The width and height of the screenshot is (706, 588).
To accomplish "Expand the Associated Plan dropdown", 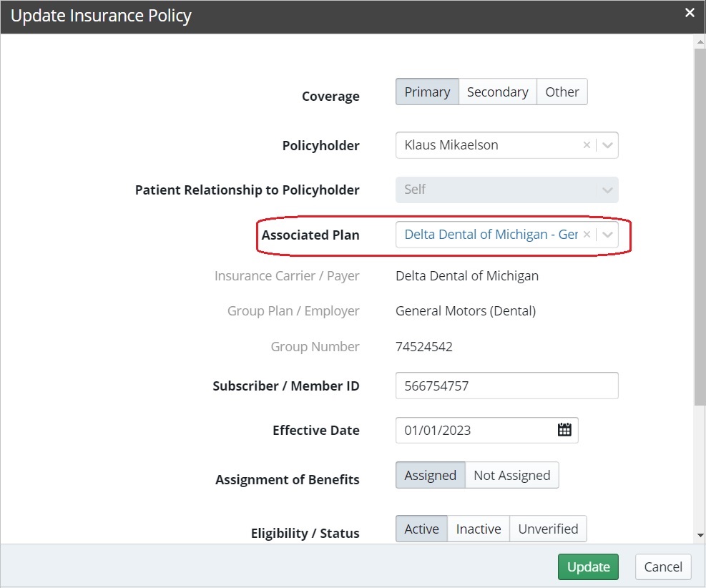I will pyautogui.click(x=608, y=234).
